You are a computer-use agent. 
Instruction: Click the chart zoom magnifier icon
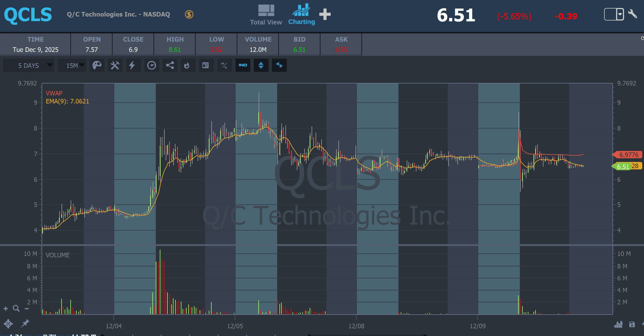pyautogui.click(x=16, y=308)
